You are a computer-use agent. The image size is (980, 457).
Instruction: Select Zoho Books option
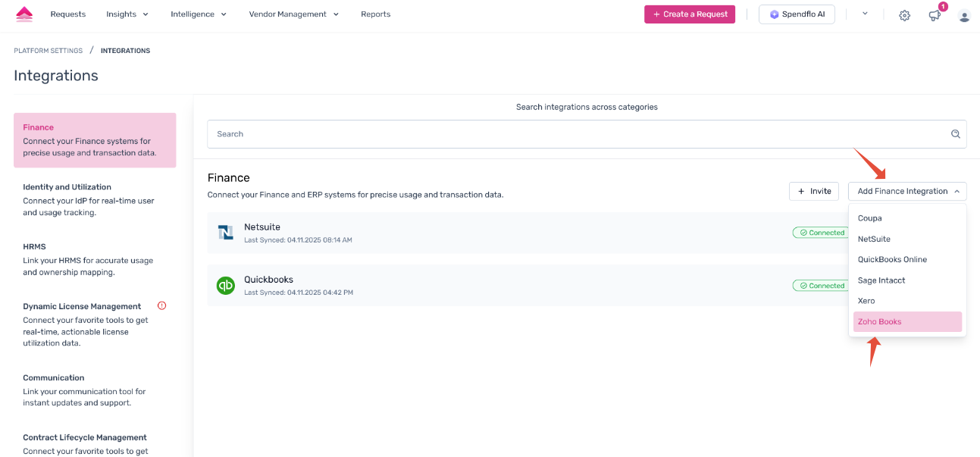pos(907,321)
